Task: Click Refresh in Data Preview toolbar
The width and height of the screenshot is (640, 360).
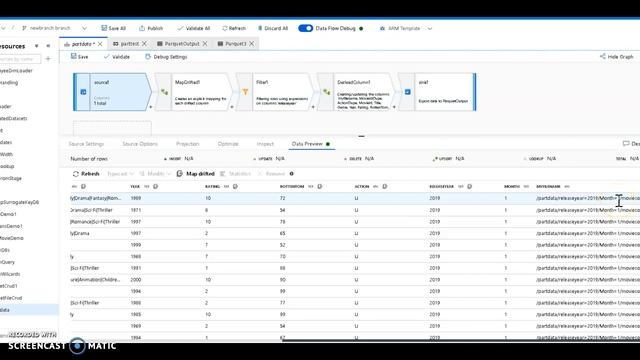Action: (x=86, y=174)
